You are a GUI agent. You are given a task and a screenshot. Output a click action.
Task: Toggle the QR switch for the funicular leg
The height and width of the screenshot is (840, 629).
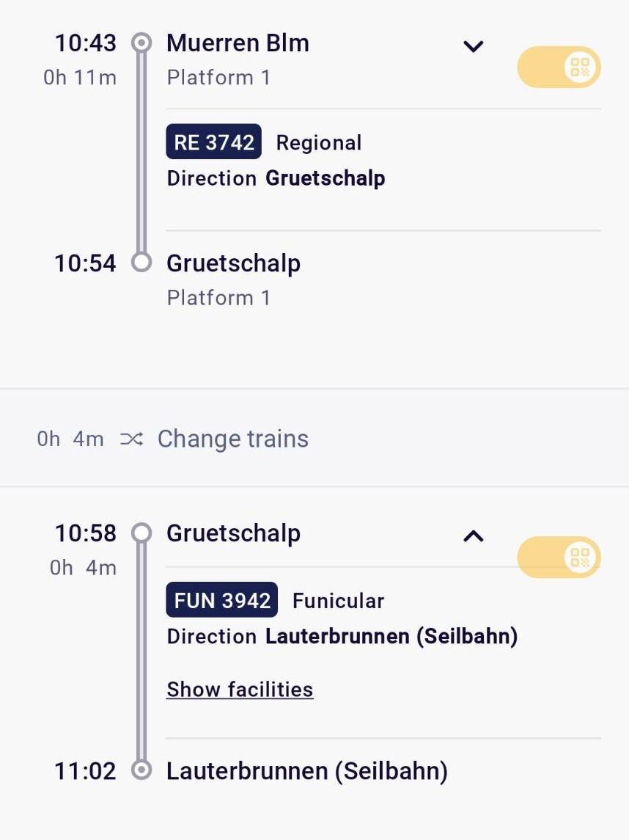coord(559,557)
